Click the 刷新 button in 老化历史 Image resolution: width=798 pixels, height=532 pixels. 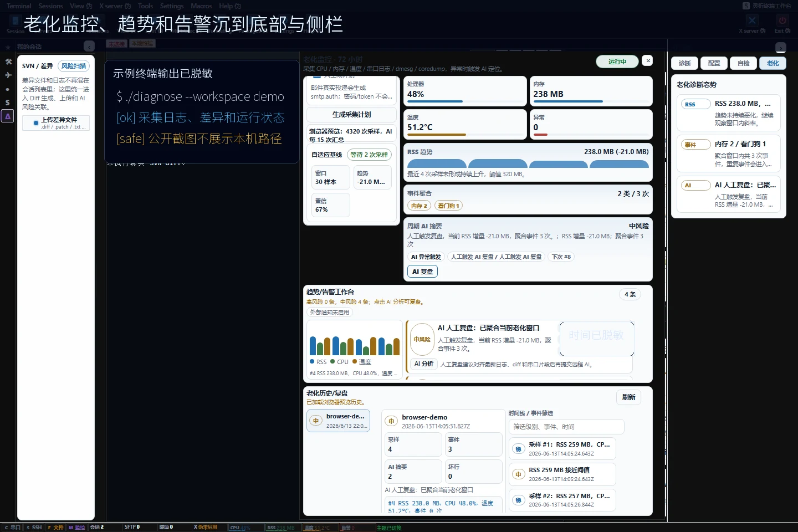629,397
